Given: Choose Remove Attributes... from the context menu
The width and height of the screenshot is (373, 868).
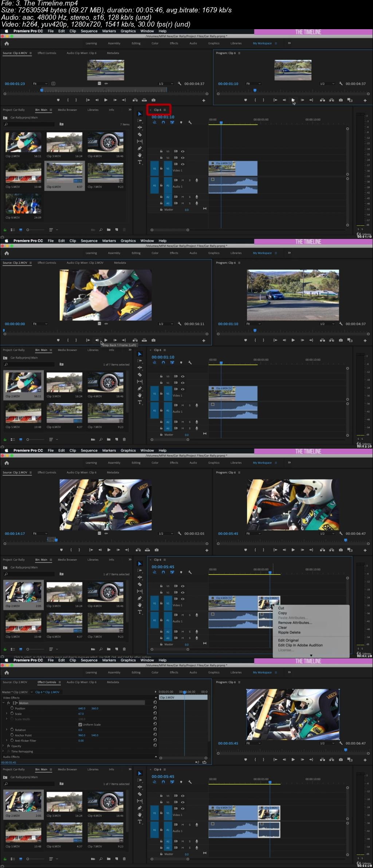Looking at the screenshot, I should [295, 623].
